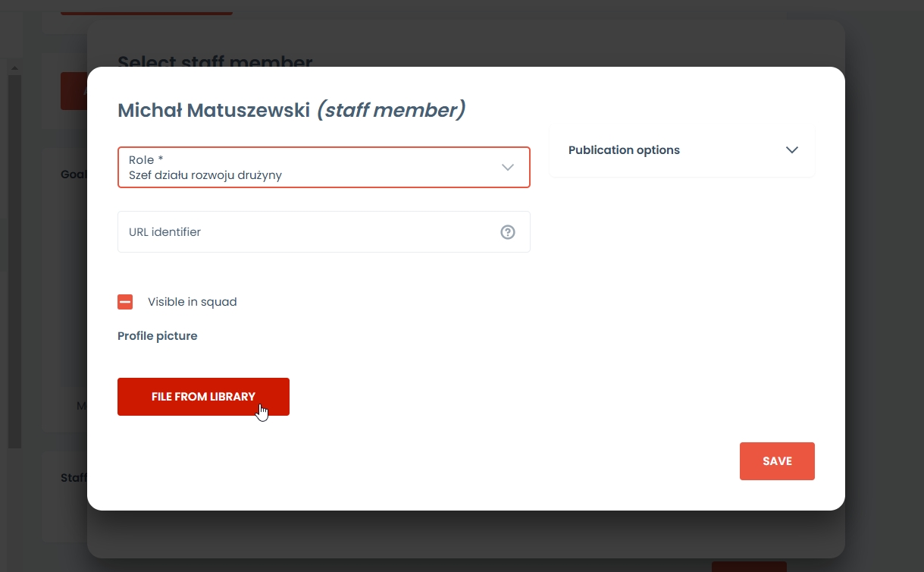This screenshot has height=572, width=924.
Task: Click the scrollbar up arrow behind the dialog
Action: pos(14,68)
